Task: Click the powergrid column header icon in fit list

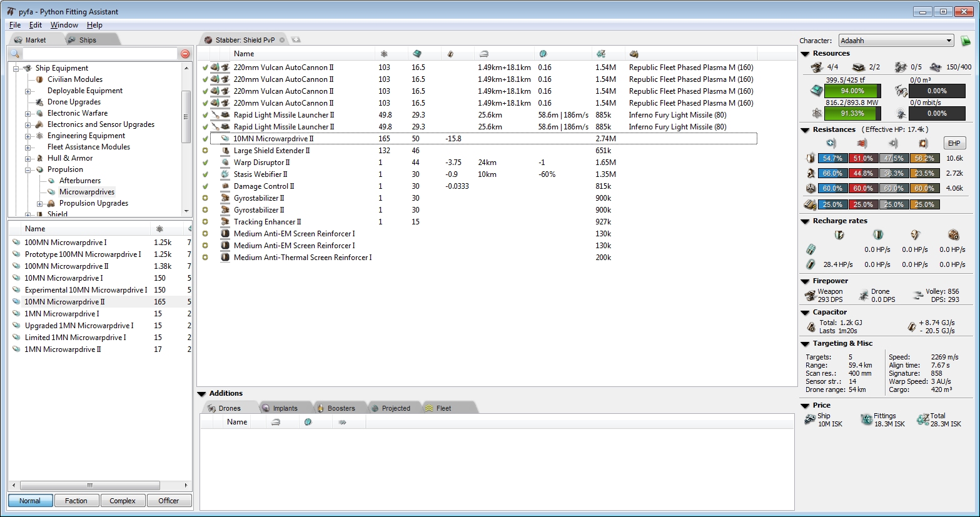Action: pyautogui.click(x=384, y=54)
